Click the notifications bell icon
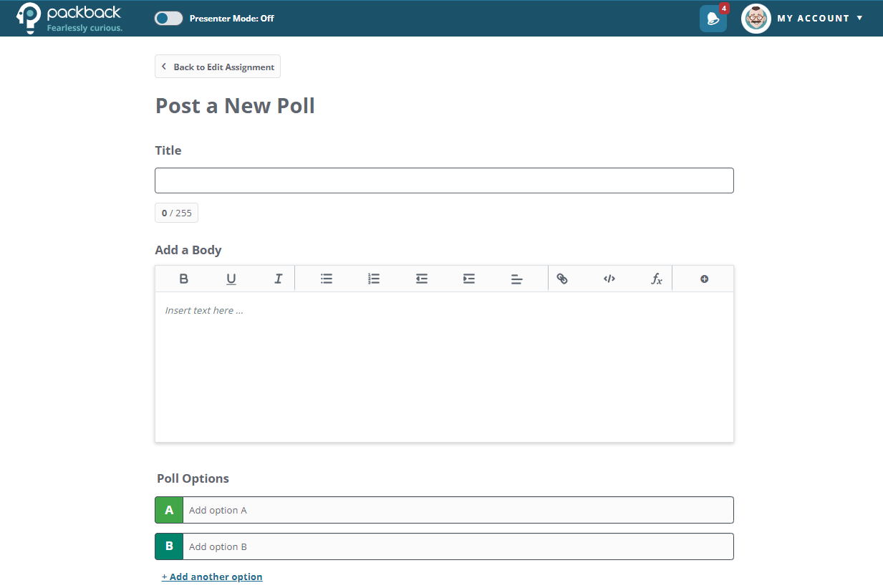 pos(712,18)
